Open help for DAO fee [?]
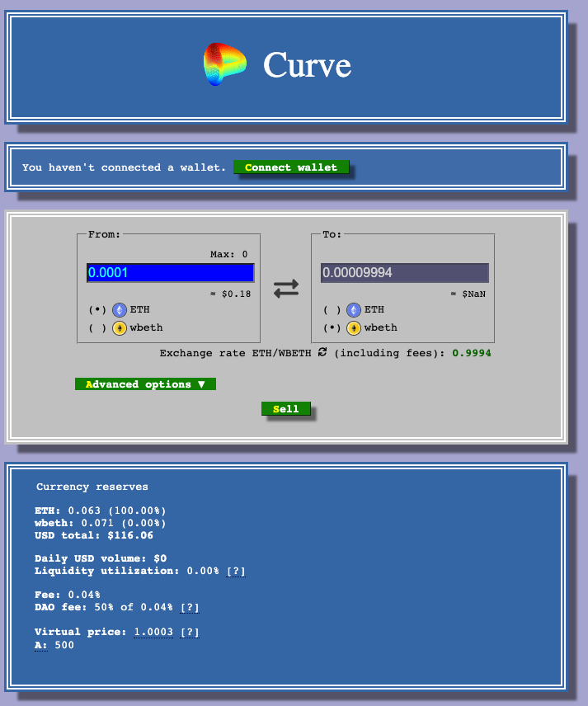The image size is (588, 706). point(190,607)
